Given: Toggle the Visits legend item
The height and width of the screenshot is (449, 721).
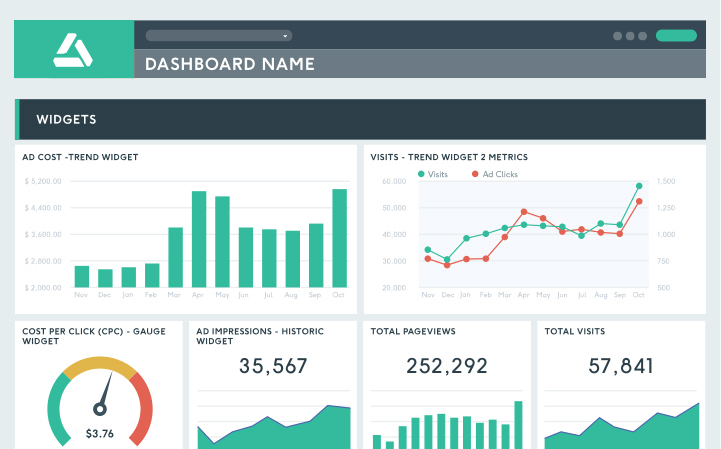Looking at the screenshot, I should (433, 174).
